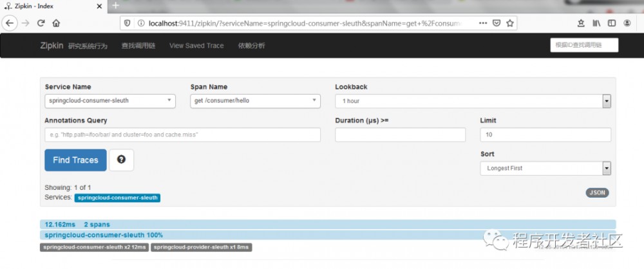The image size is (644, 269).
Task: Click the Duration (μs) input field
Action: pos(400,134)
